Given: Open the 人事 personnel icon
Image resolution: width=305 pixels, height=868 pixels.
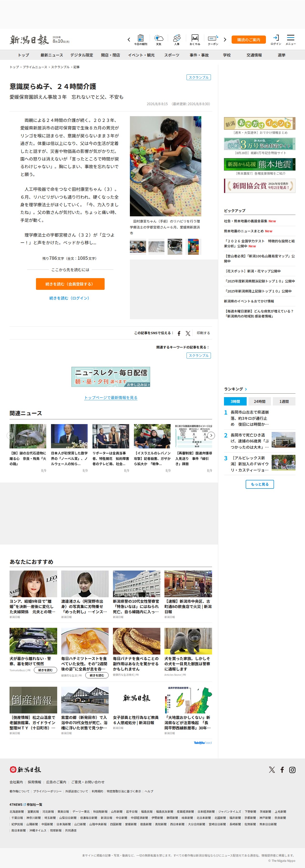Looking at the screenshot, I should (x=177, y=39).
